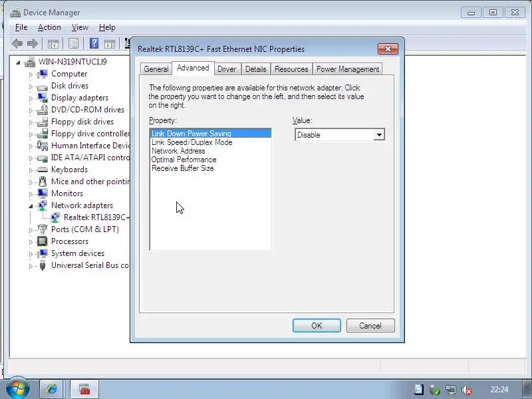The width and height of the screenshot is (532, 399).
Task: Open the Windows Start orb
Action: pos(18,389)
